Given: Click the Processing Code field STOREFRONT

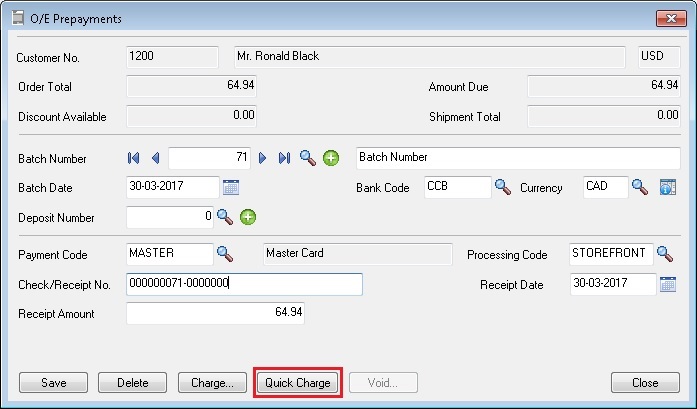Looking at the screenshot, I should 611,254.
